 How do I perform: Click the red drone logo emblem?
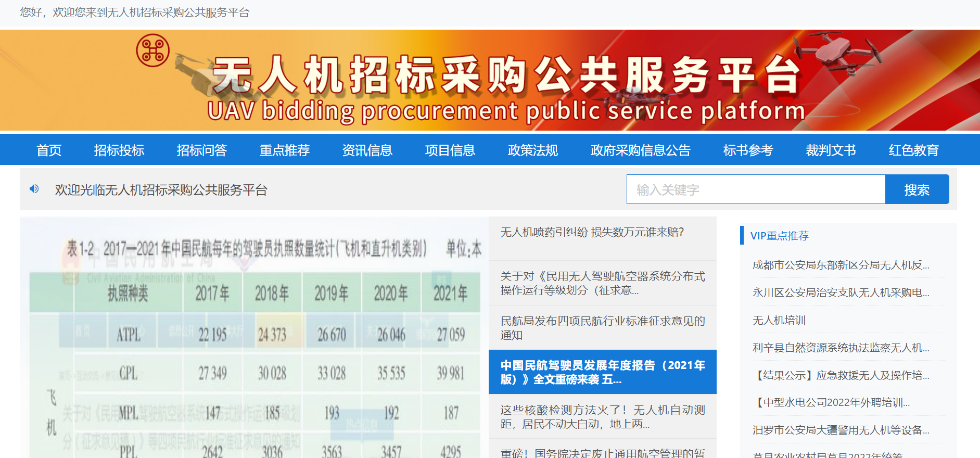(x=152, y=50)
